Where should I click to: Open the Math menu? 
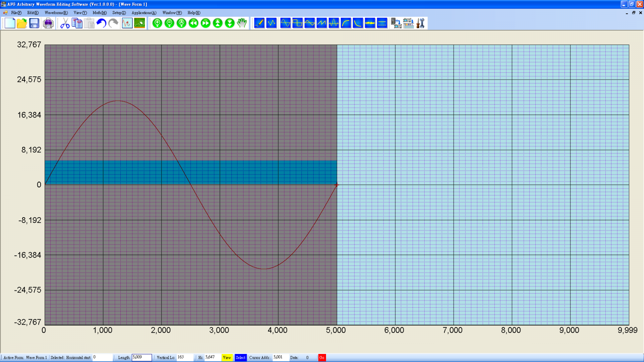[x=99, y=13]
